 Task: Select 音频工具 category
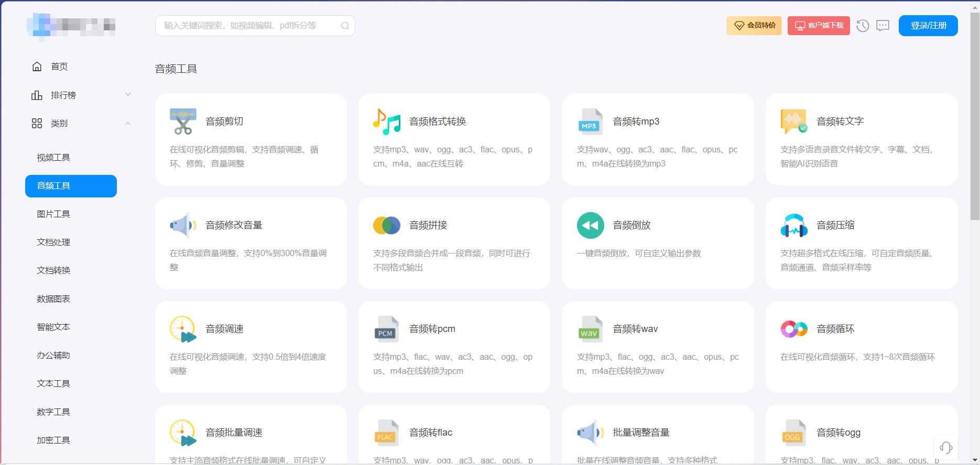click(x=71, y=186)
